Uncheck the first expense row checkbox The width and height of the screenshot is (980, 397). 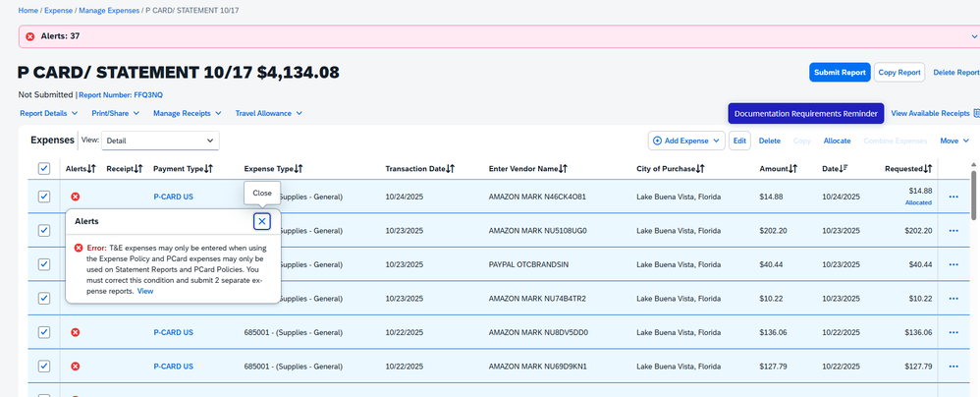click(44, 197)
